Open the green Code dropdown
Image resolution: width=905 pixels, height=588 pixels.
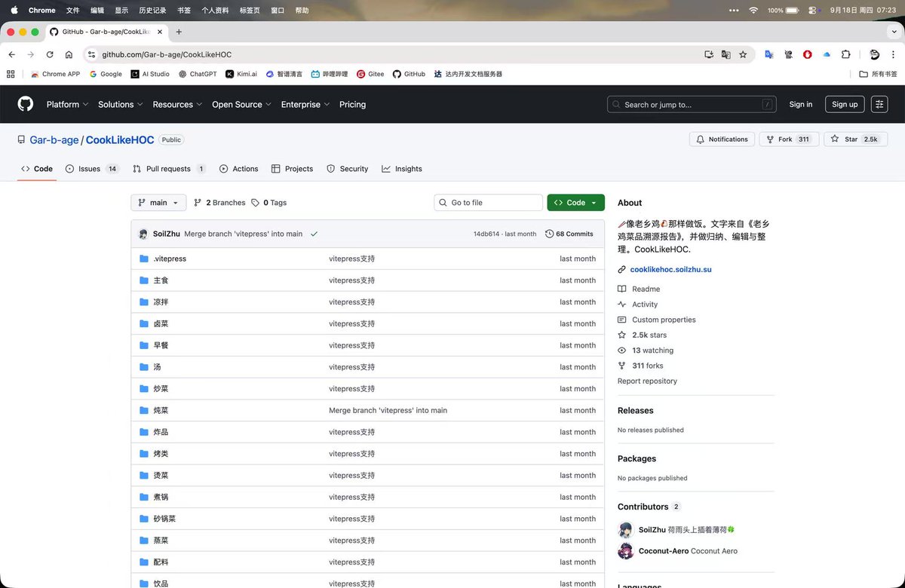point(575,202)
